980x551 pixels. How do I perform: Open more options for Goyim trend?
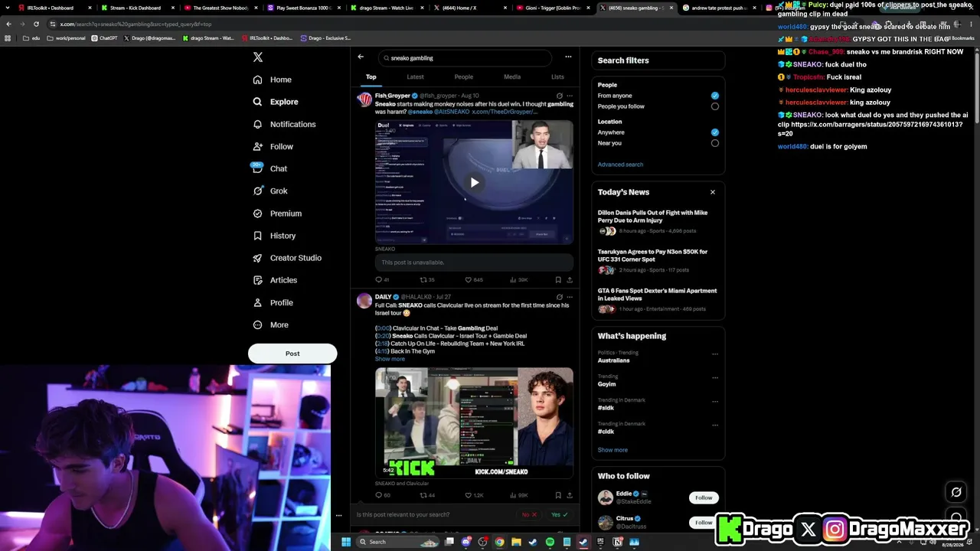coord(715,378)
